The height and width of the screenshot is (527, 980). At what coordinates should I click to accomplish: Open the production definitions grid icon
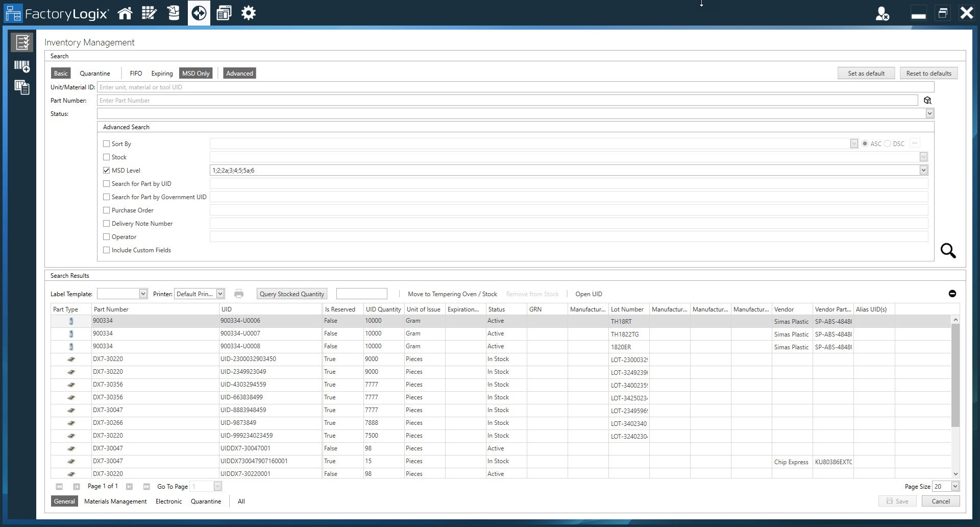(x=149, y=13)
